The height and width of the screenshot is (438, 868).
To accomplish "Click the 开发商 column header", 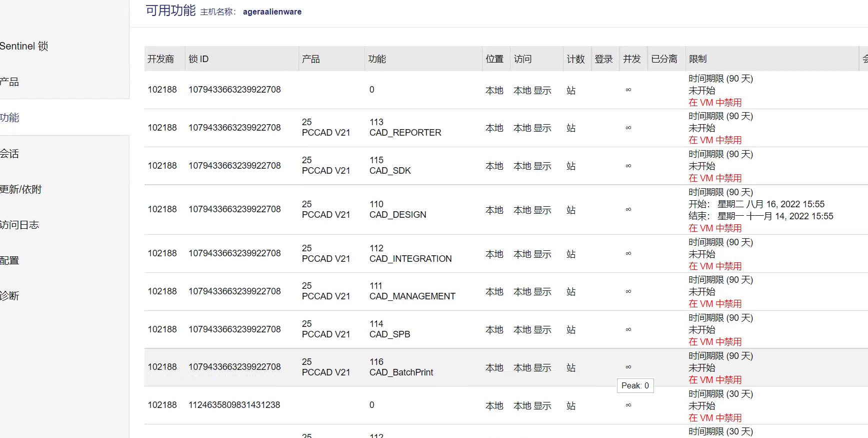I will click(x=160, y=59).
